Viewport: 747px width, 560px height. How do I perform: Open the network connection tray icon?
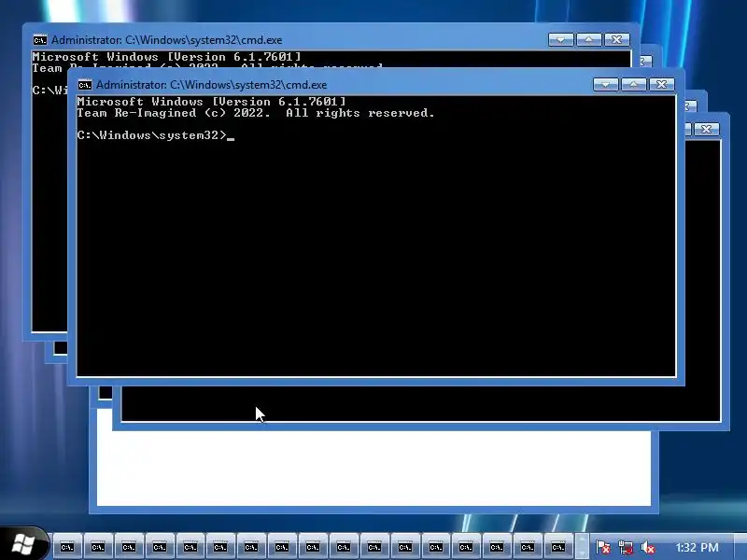pyautogui.click(x=625, y=547)
